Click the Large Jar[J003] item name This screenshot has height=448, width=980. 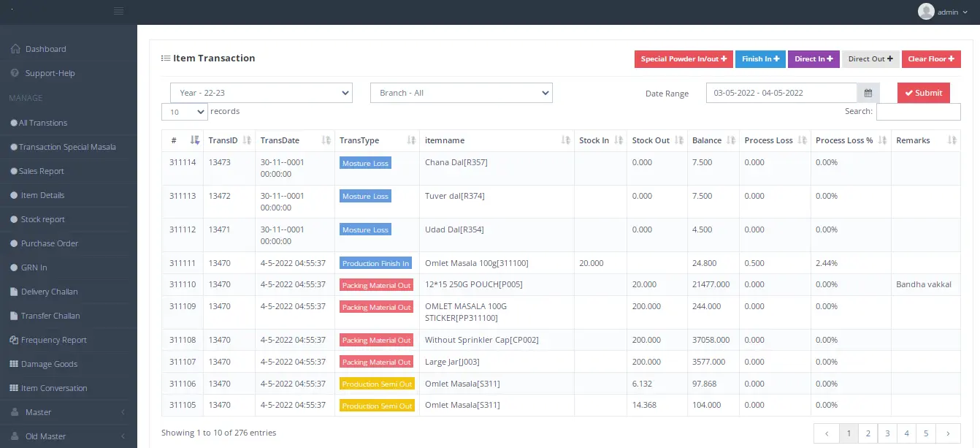point(452,362)
